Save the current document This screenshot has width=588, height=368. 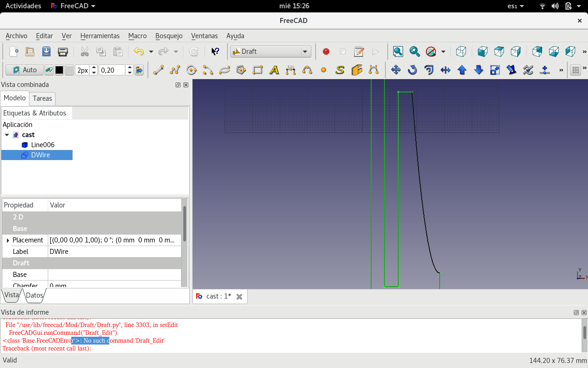click(x=46, y=52)
